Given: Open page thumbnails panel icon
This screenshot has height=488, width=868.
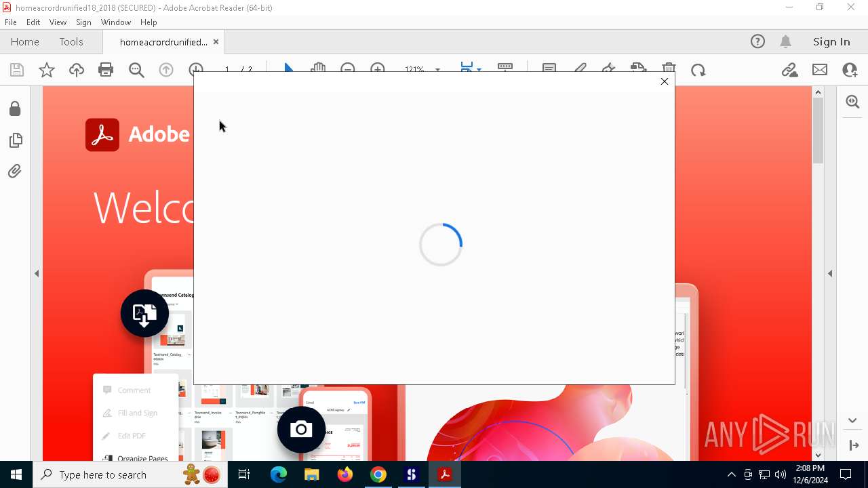Looking at the screenshot, I should [x=15, y=140].
